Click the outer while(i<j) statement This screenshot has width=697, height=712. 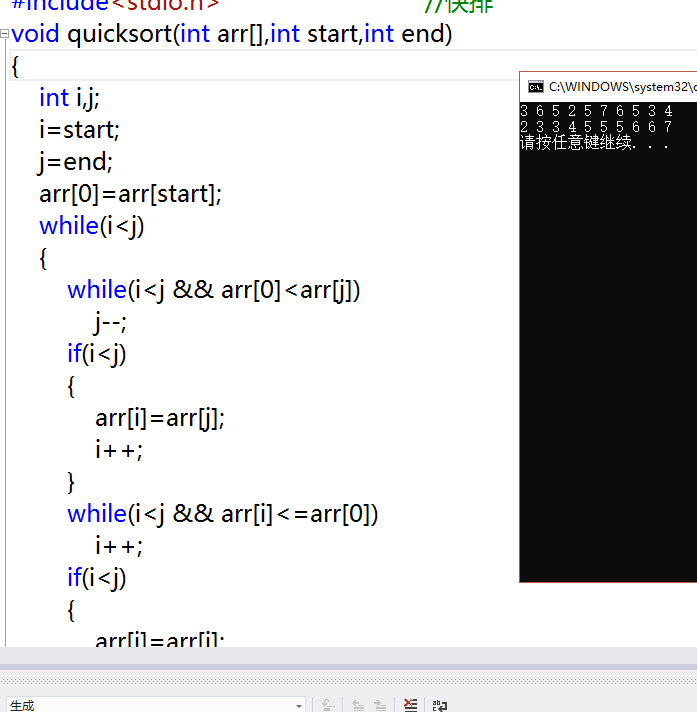coord(92,226)
